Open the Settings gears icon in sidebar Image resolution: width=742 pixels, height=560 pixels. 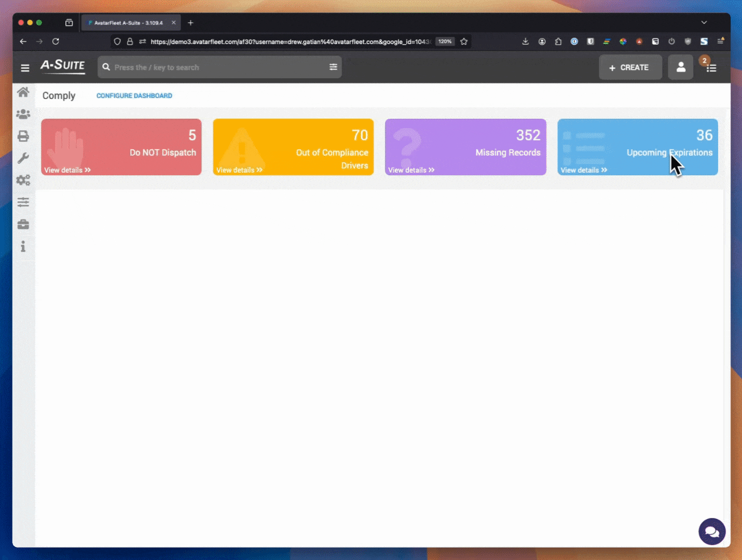[x=23, y=180]
